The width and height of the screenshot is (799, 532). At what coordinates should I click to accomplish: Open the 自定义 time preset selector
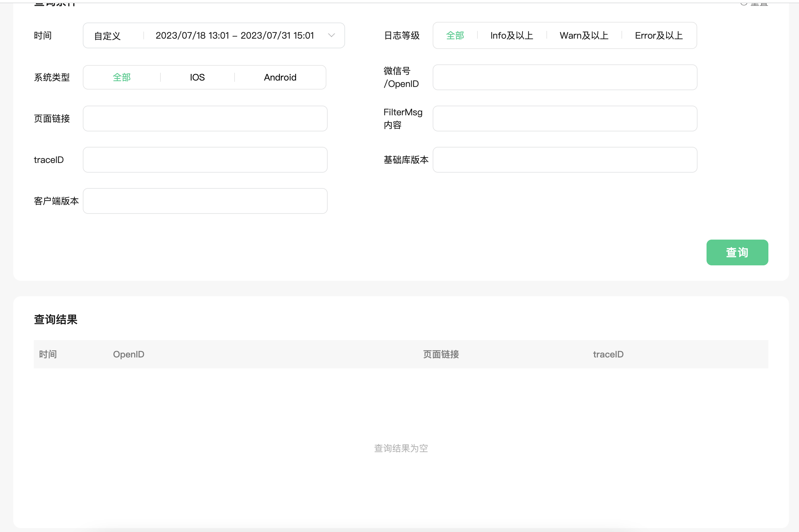click(107, 36)
